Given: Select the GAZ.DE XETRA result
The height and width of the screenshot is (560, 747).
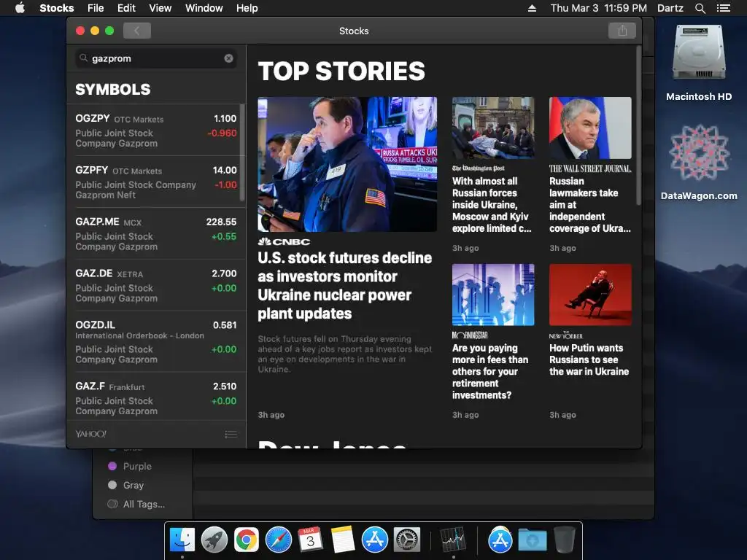Looking at the screenshot, I should 156,285.
